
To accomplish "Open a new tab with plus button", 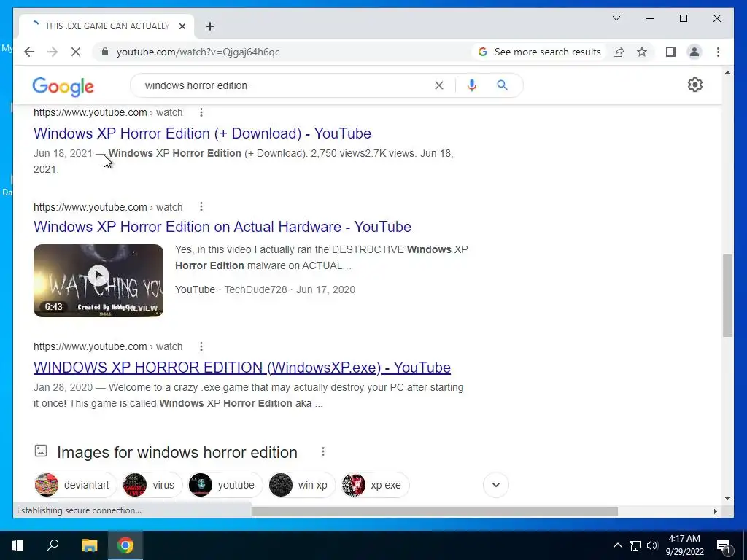I will pyautogui.click(x=210, y=26).
